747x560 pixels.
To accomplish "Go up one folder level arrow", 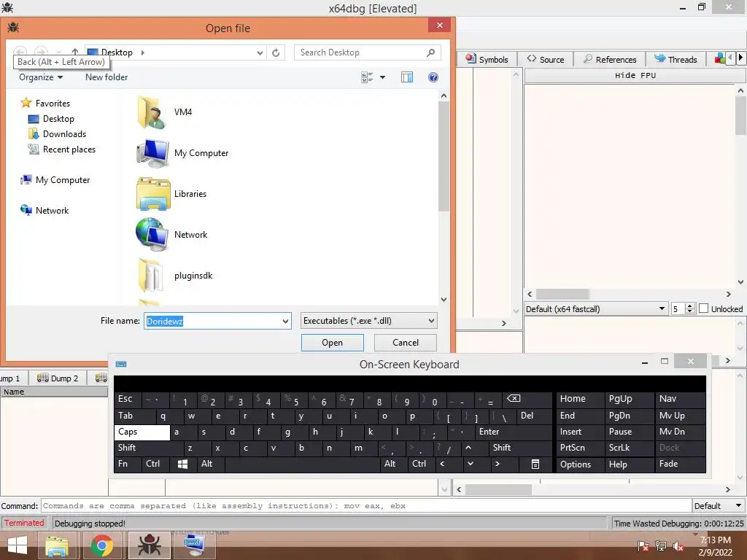I will tap(75, 52).
